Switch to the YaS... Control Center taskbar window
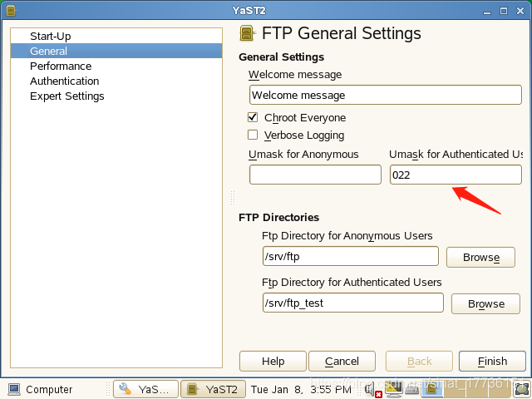532x399 pixels. (x=145, y=389)
